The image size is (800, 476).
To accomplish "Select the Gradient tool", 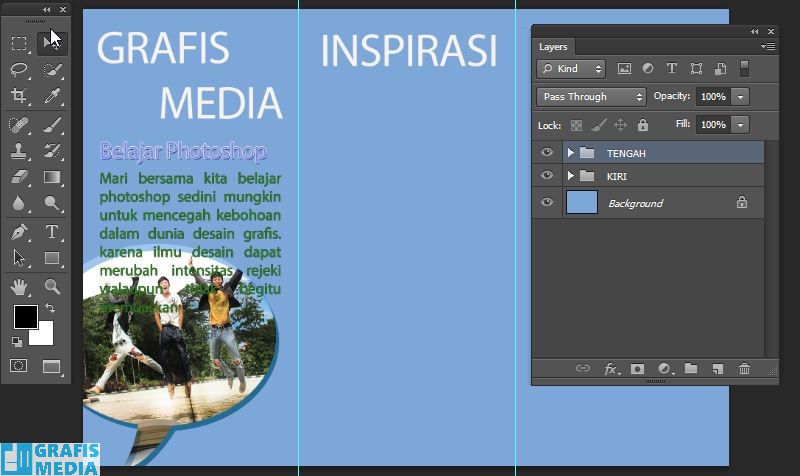I will click(52, 177).
